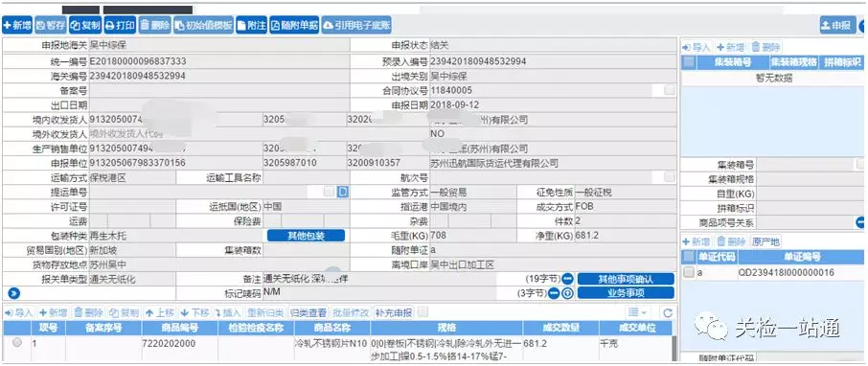Click the 其他事项确认 button
Viewport: 868px width, 366px height.
tap(626, 279)
